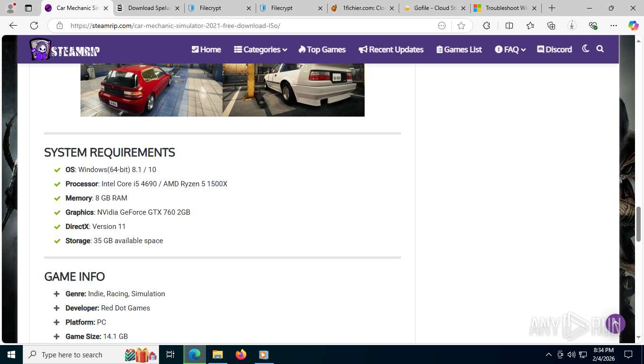Open the Discord link
This screenshot has height=364, width=644.
tap(555, 49)
